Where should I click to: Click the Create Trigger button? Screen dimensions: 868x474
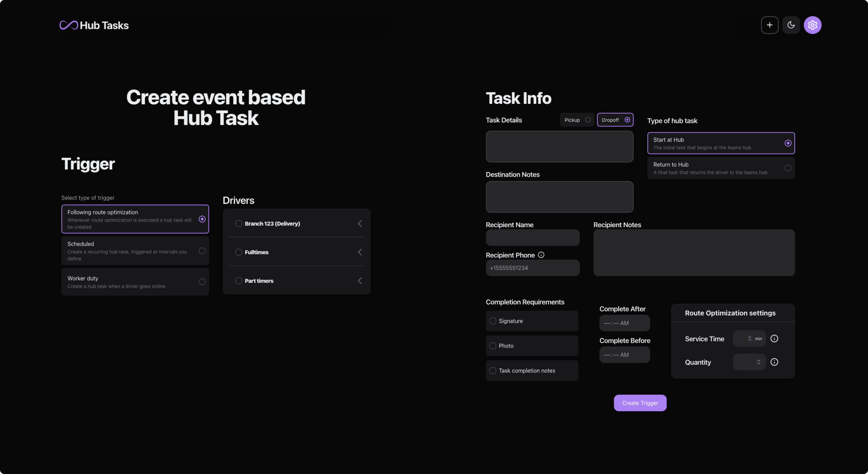(x=640, y=403)
